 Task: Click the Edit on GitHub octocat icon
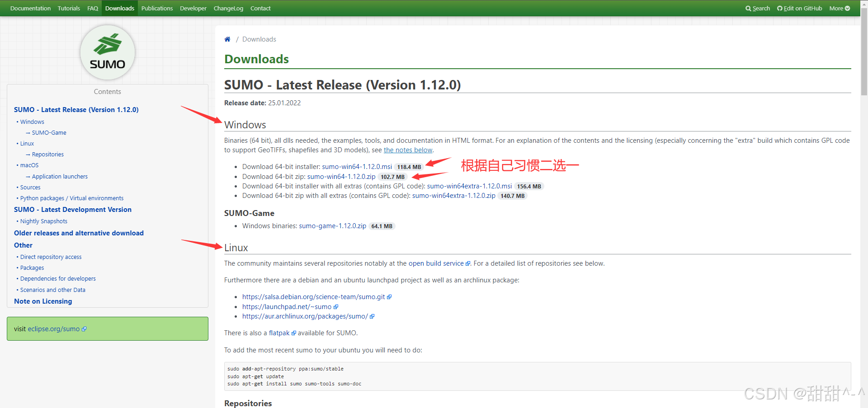[x=779, y=8]
